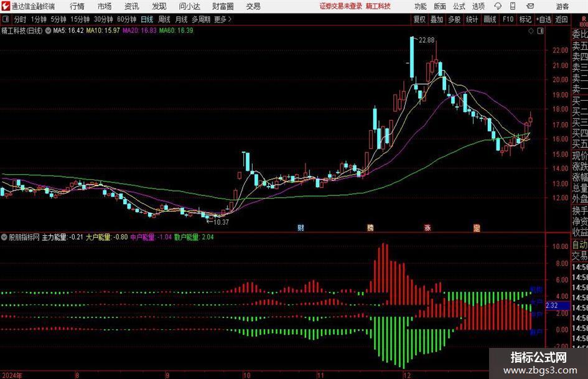Open the 问小达 menu
588x379 pixels.
click(x=189, y=6)
